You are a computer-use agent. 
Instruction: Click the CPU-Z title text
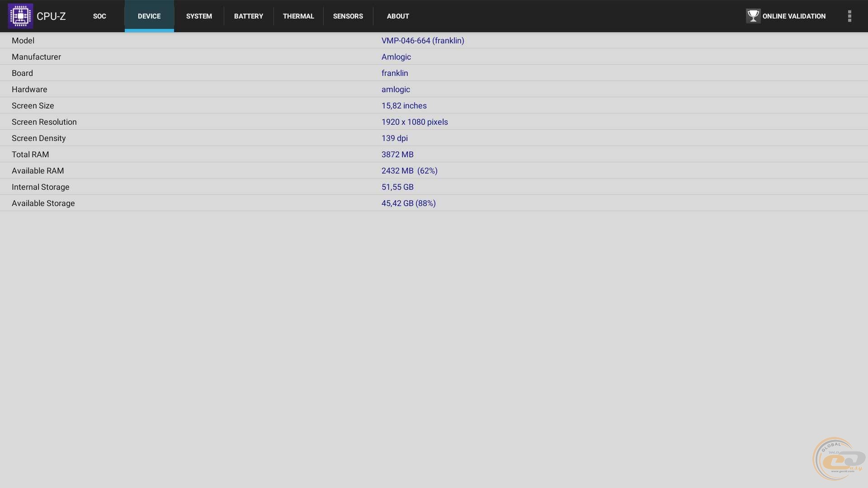coord(51,16)
